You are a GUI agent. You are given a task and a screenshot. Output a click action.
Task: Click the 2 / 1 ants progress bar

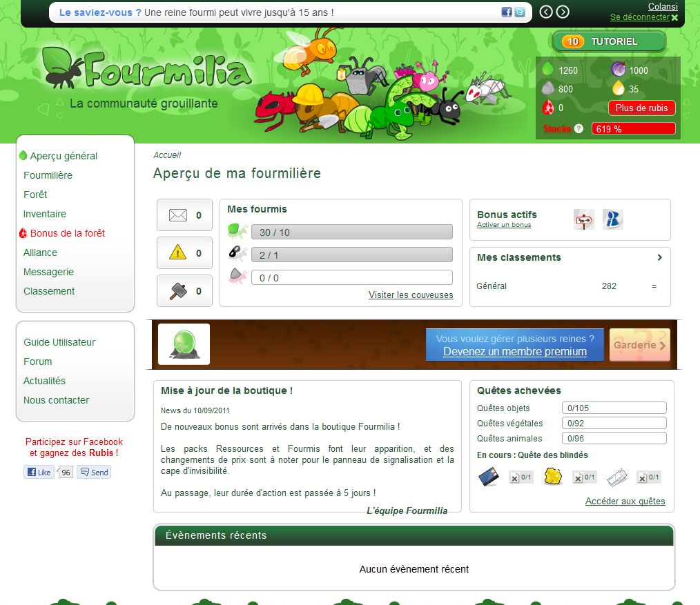coord(352,255)
